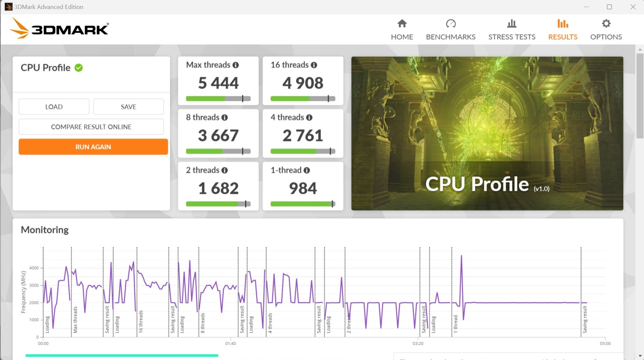The image size is (644, 360).
Task: Switch to the Results tab
Action: click(562, 29)
